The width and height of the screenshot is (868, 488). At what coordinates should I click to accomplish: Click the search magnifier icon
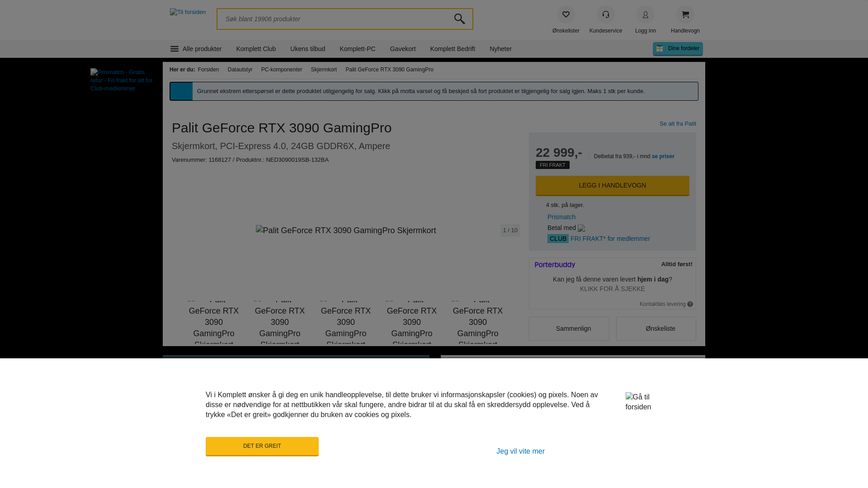click(459, 19)
